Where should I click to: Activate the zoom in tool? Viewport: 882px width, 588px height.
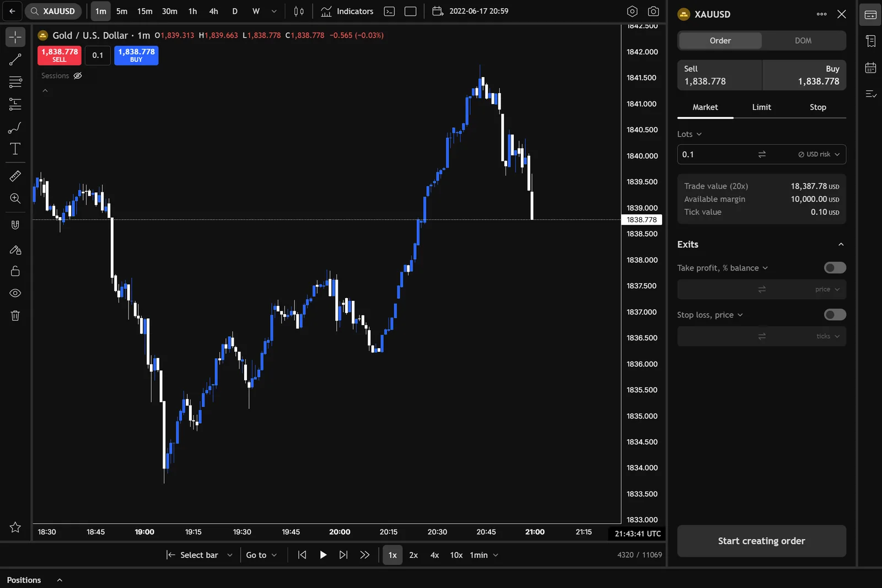pos(15,198)
